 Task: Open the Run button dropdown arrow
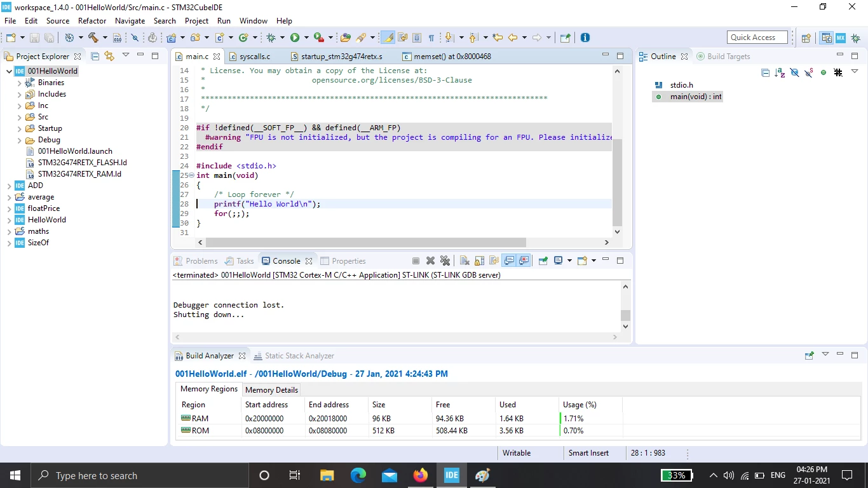306,37
